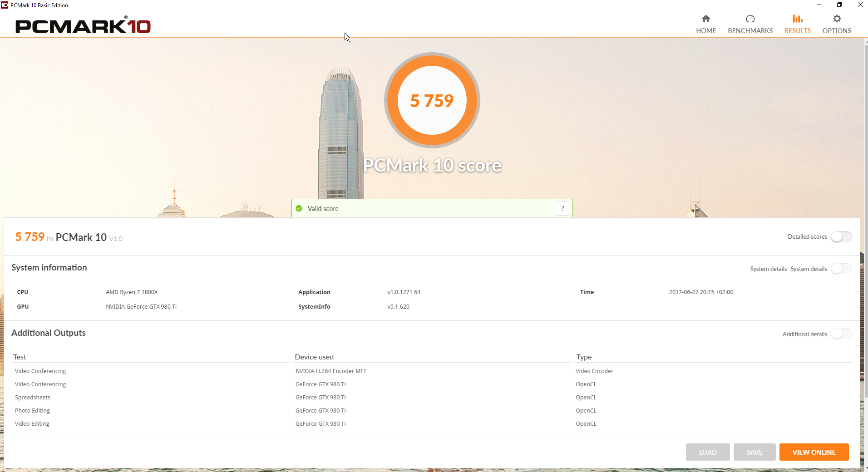Click the time value 2017-06-22 20:15 +02:00
Viewport: 868px width, 472px height.
(x=701, y=292)
